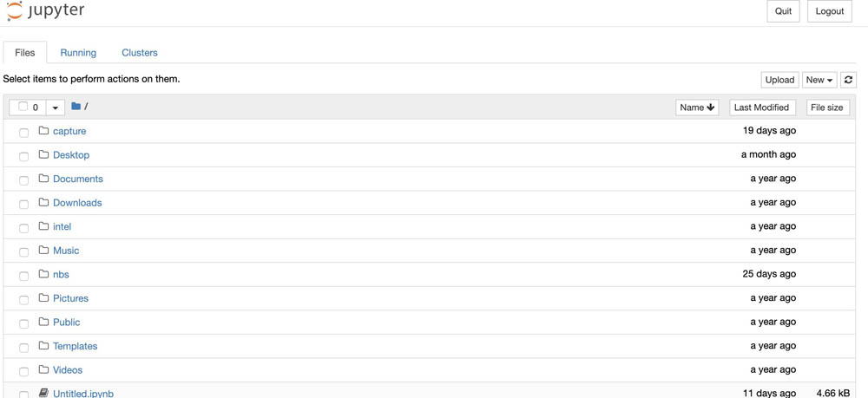
Task: Sort by Last Modified column
Action: click(762, 108)
